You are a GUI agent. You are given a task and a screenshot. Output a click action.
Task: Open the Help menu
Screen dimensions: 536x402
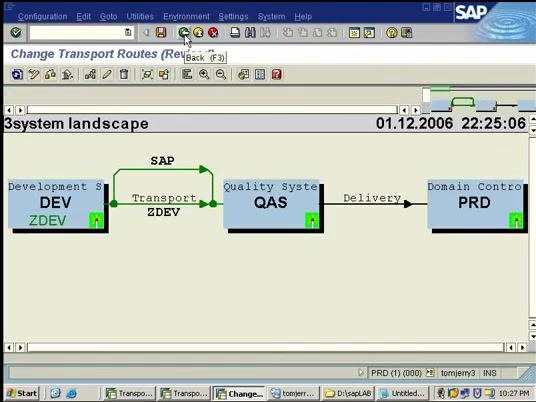pyautogui.click(x=303, y=16)
